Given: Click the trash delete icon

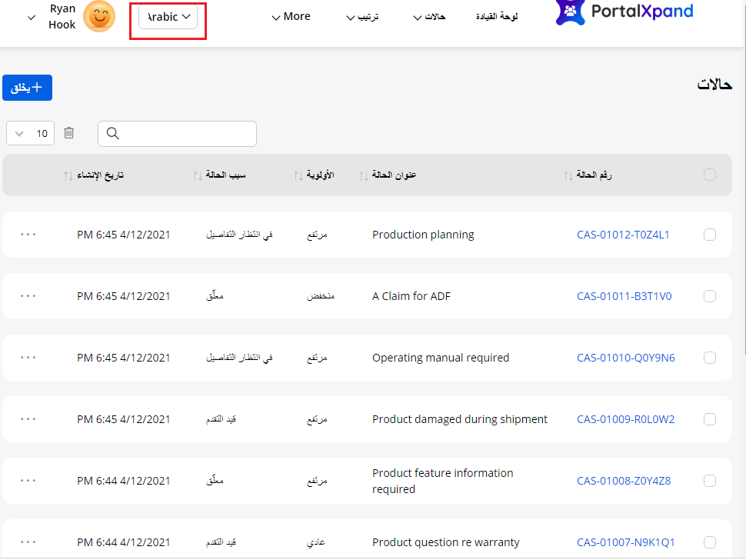Looking at the screenshot, I should (x=69, y=133).
